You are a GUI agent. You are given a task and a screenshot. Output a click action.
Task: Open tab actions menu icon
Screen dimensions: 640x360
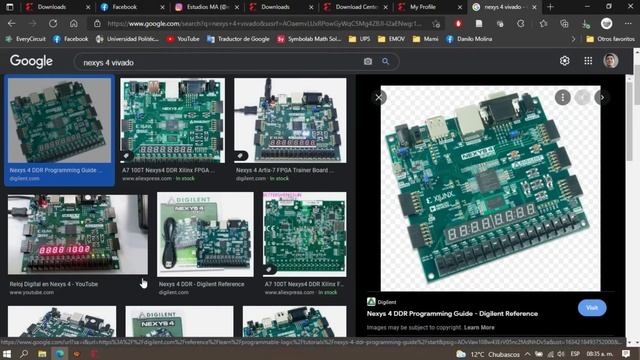click(x=10, y=7)
